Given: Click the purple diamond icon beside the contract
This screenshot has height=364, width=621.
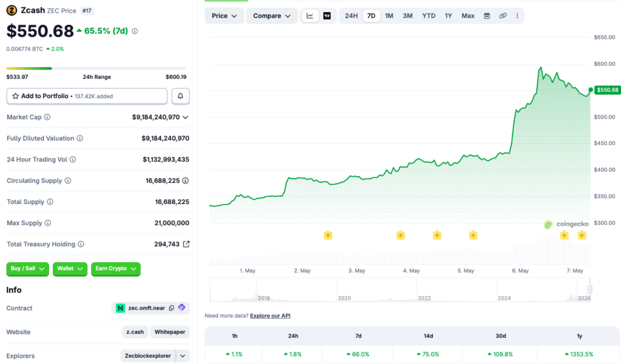Looking at the screenshot, I should (x=182, y=308).
